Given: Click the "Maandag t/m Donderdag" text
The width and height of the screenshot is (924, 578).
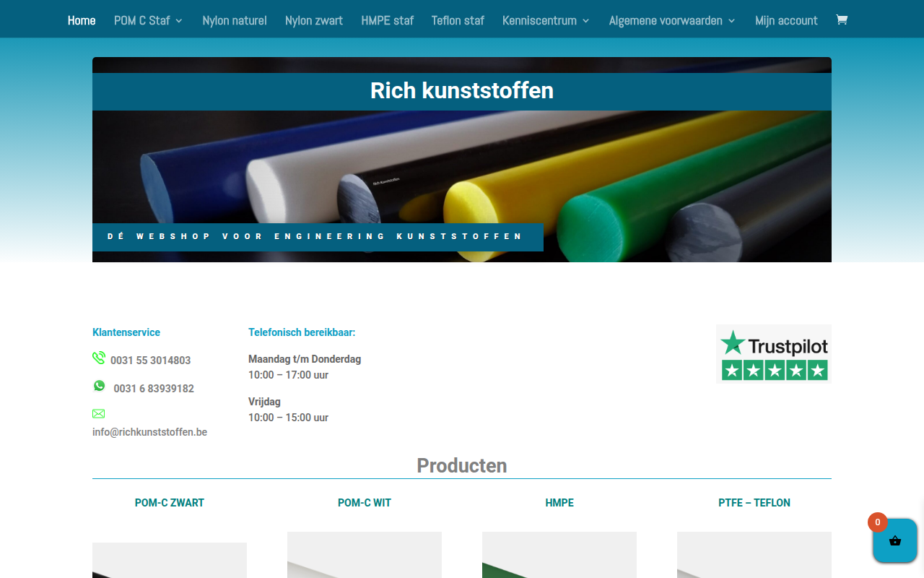Looking at the screenshot, I should (x=305, y=359).
